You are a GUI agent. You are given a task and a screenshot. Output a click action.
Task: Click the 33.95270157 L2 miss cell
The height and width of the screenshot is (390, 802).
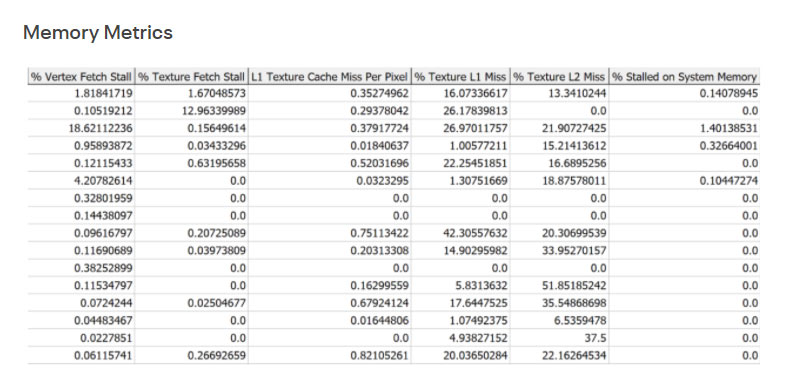[559, 251]
